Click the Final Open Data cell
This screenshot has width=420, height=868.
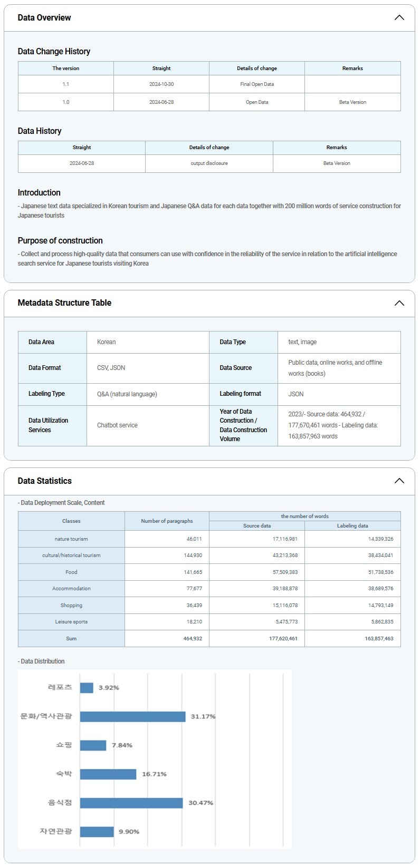tap(257, 84)
